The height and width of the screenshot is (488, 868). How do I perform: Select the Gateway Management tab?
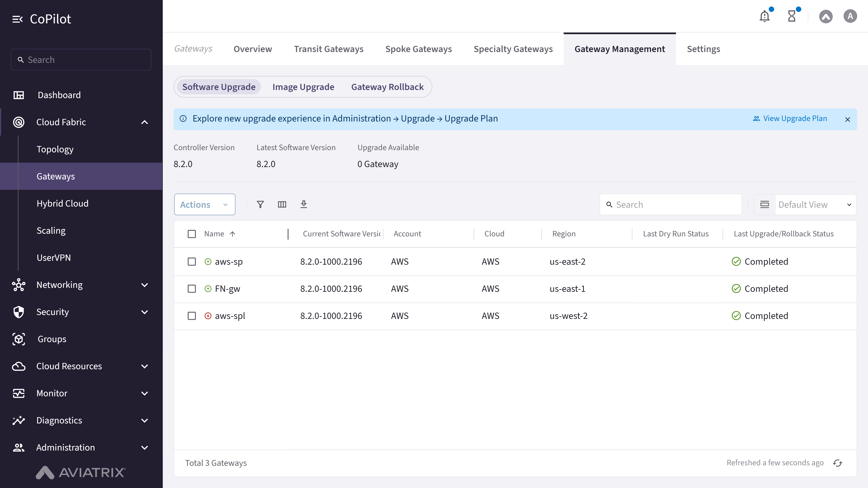[x=620, y=49]
